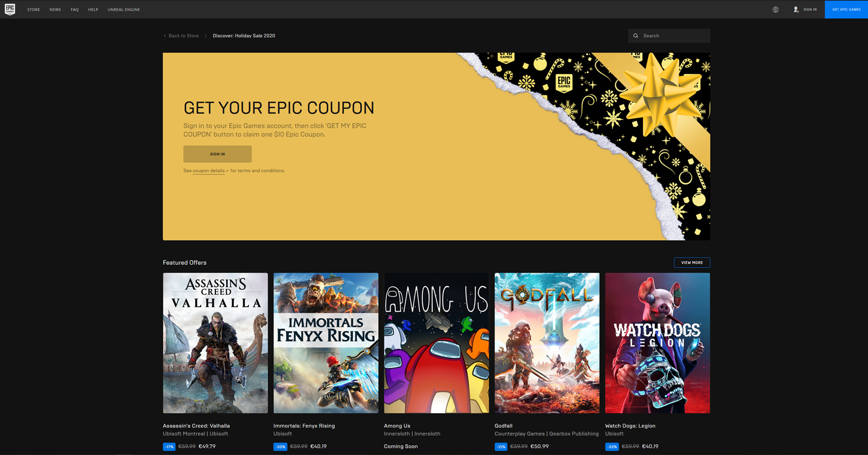This screenshot has width=868, height=455.
Task: Click SIGN IN in the top navigation
Action: (x=810, y=9)
